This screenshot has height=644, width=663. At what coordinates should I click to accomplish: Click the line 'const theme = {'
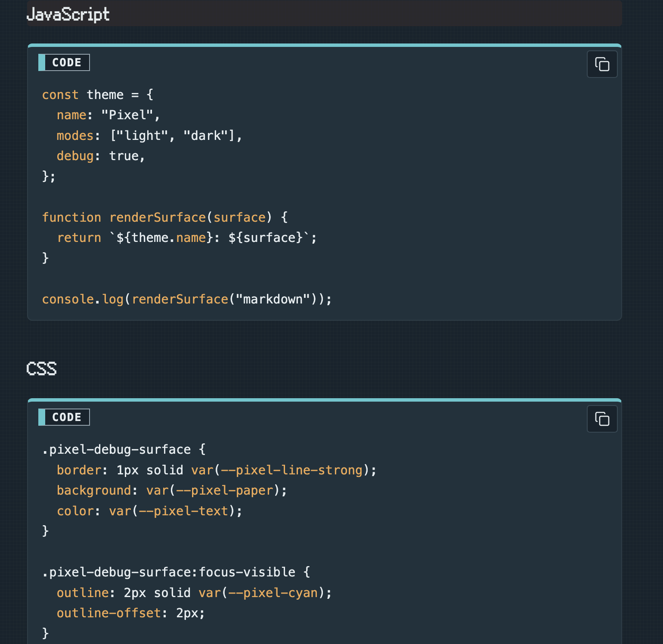pos(98,95)
